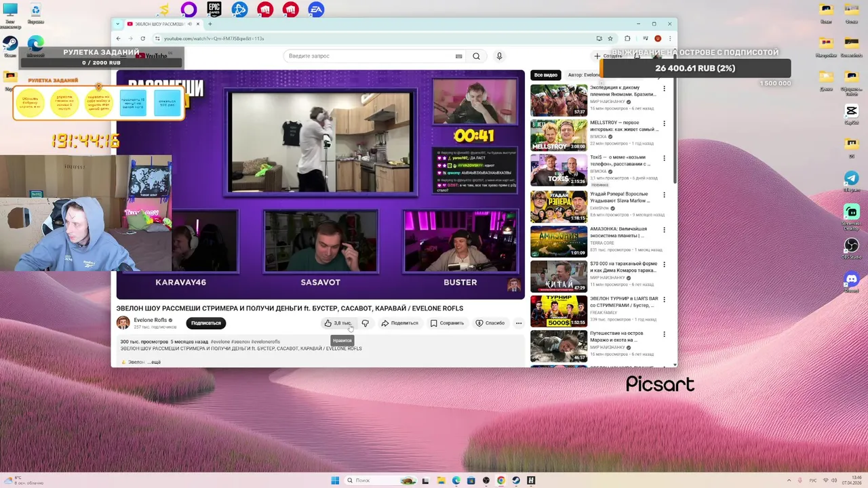Open menu for MELLSTROY интервью video

click(664, 123)
